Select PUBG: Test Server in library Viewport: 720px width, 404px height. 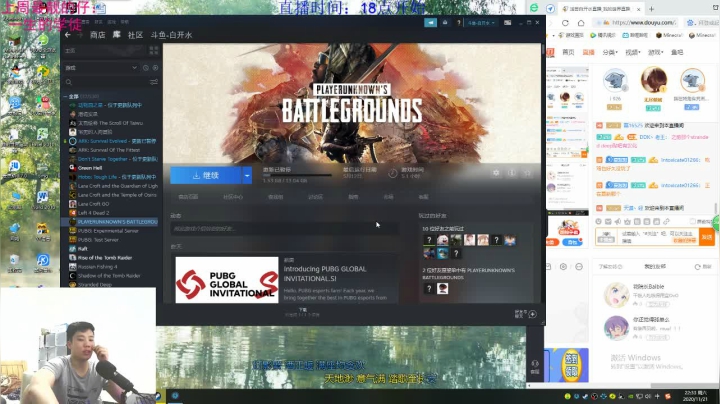click(98, 240)
